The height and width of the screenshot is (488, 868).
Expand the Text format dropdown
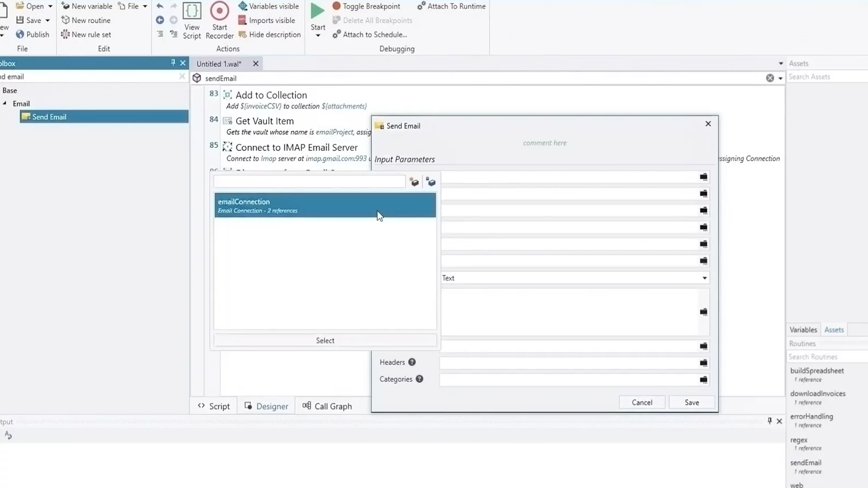point(704,278)
